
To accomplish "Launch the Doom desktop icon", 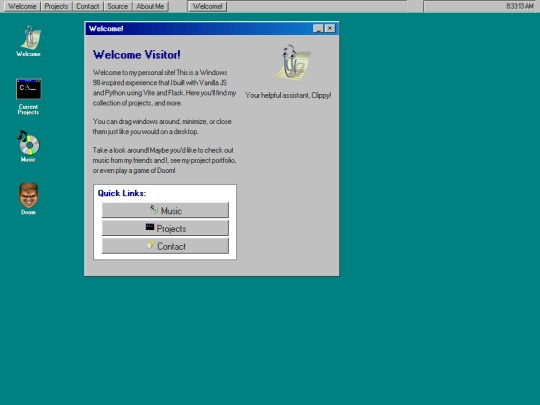I will pyautogui.click(x=29, y=199).
